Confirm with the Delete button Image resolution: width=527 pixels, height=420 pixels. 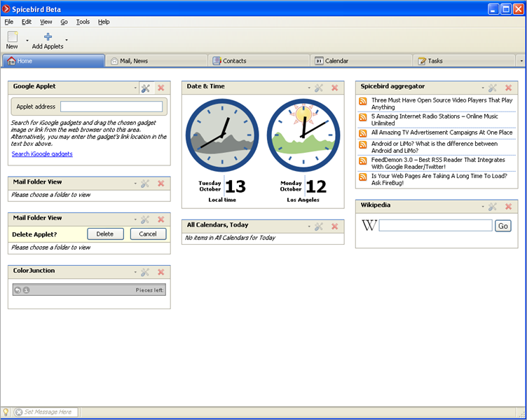coord(105,234)
